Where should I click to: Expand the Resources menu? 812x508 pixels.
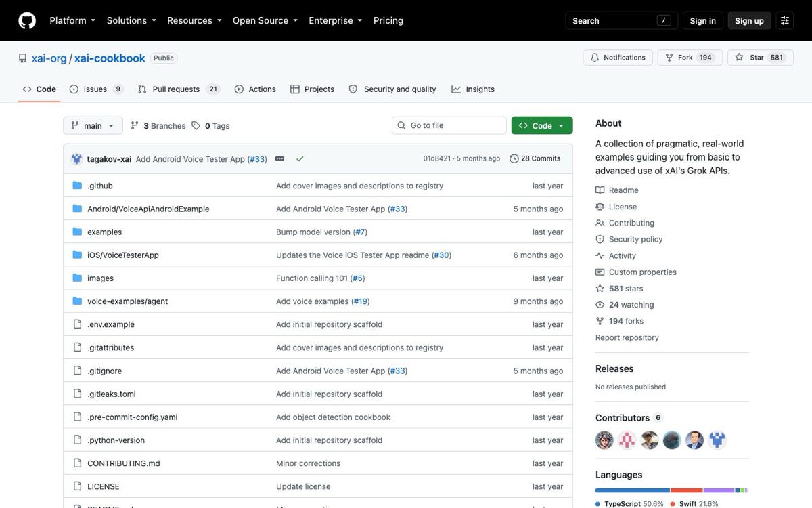tap(194, 20)
